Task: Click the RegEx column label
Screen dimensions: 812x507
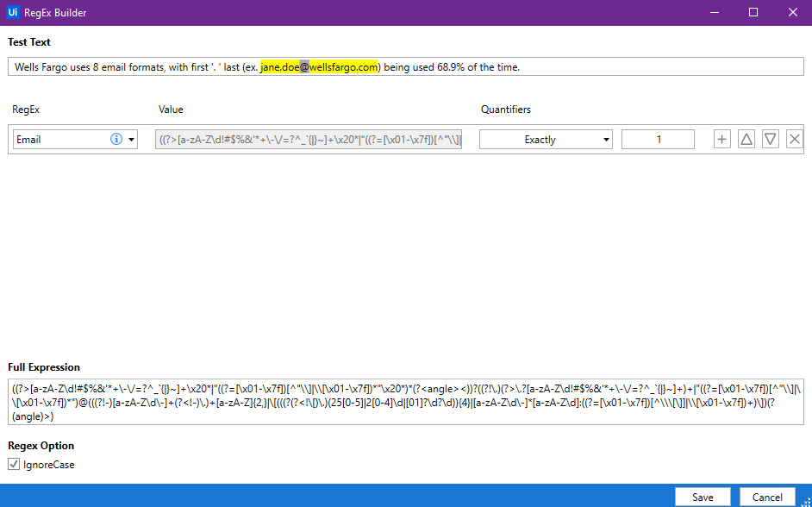Action: pos(26,110)
